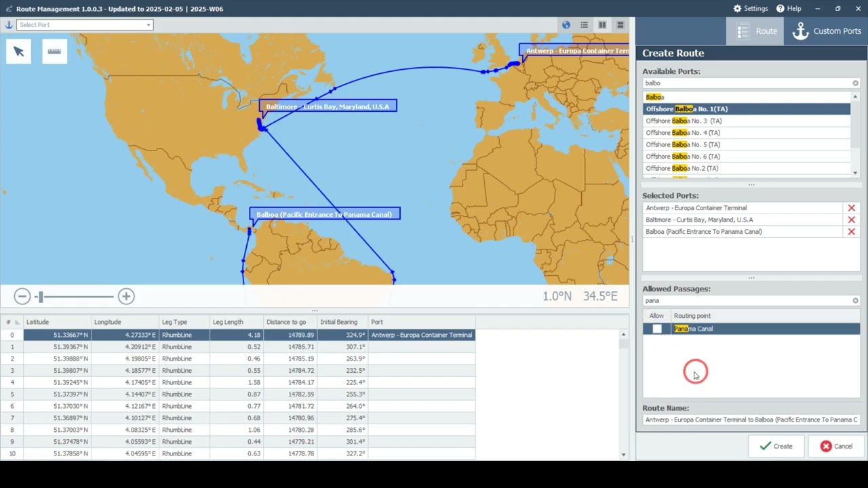Remove Balboa Pacific Entrance selected port
This screenshot has height=488, width=868.
pyautogui.click(x=852, y=232)
